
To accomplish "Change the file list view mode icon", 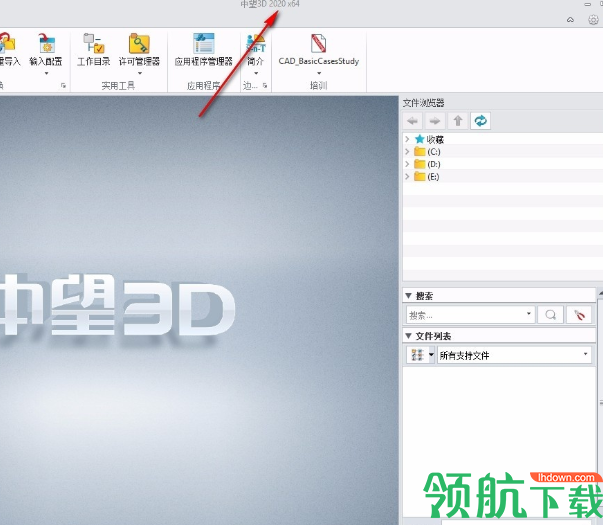I will point(417,355).
